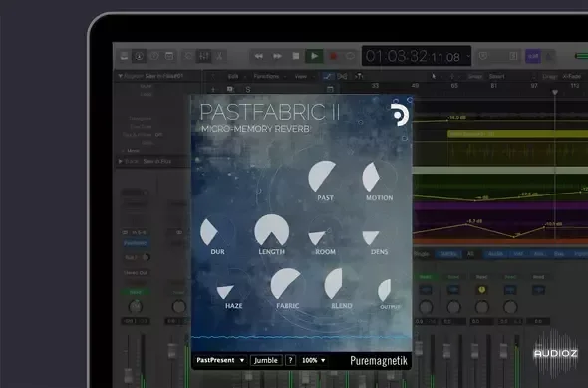Open the Functions menu in tracks area

266,76
